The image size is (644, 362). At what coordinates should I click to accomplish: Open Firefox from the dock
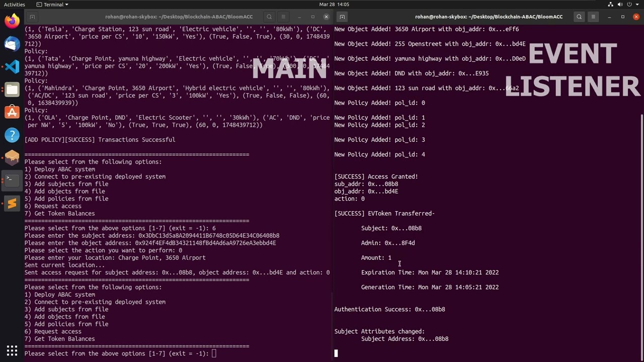(x=12, y=21)
